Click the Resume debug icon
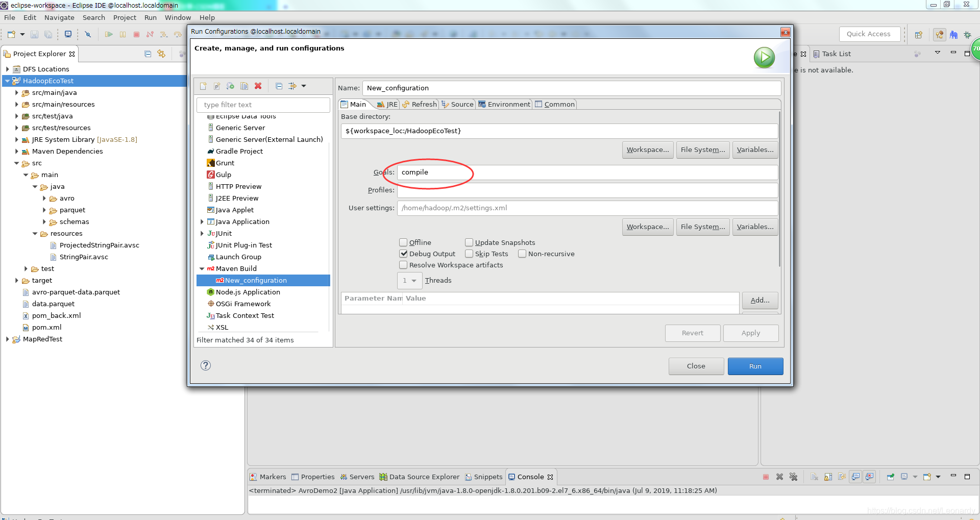980x520 pixels. [x=109, y=34]
